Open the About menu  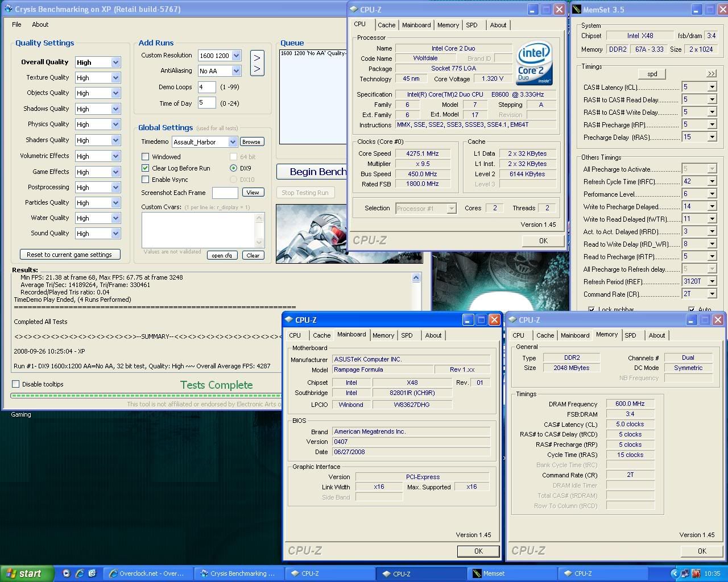[40, 24]
